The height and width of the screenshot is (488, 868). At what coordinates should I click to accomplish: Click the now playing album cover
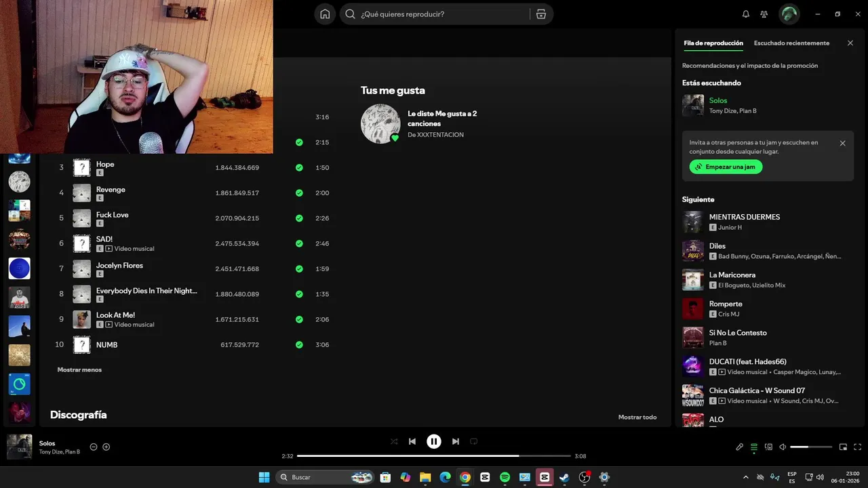[20, 447]
